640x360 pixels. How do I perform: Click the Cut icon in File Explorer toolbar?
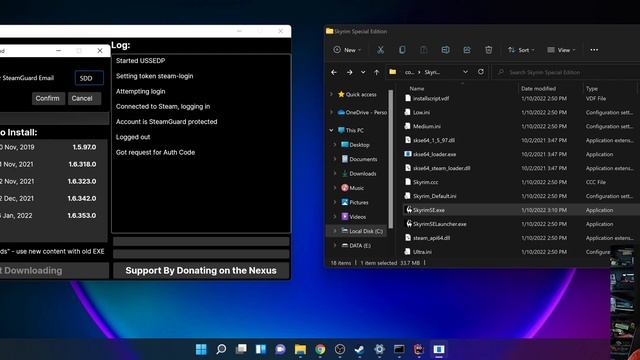tap(380, 50)
